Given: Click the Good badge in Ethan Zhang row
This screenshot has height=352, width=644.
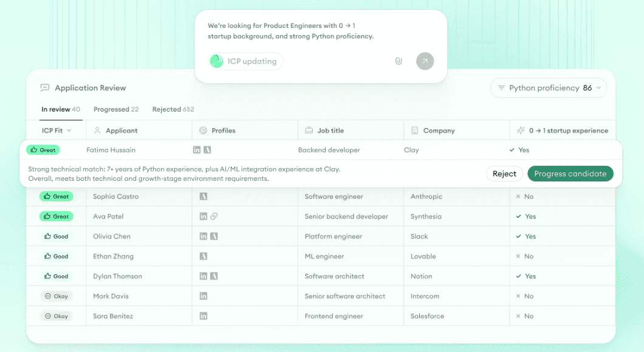Looking at the screenshot, I should [x=57, y=256].
